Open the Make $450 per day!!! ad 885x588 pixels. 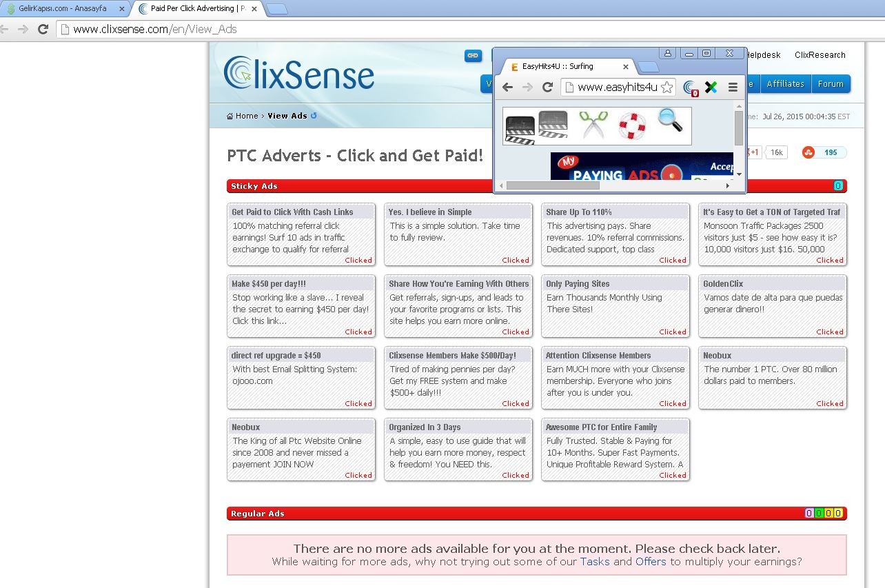pyautogui.click(x=301, y=306)
